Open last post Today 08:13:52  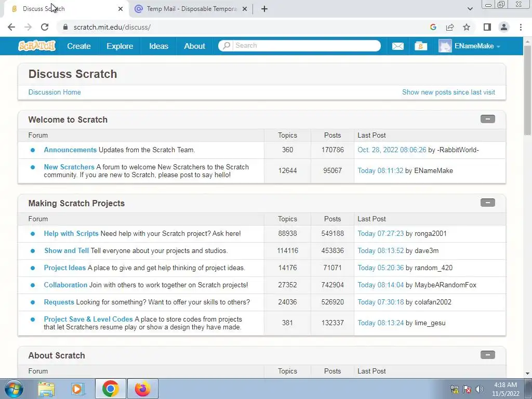381,251
